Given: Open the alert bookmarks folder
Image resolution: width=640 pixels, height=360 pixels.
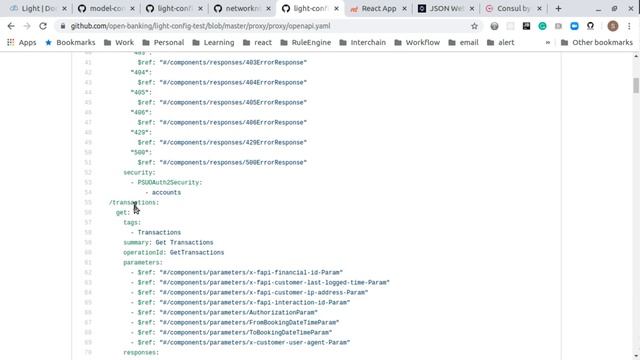Looking at the screenshot, I should click(500, 42).
